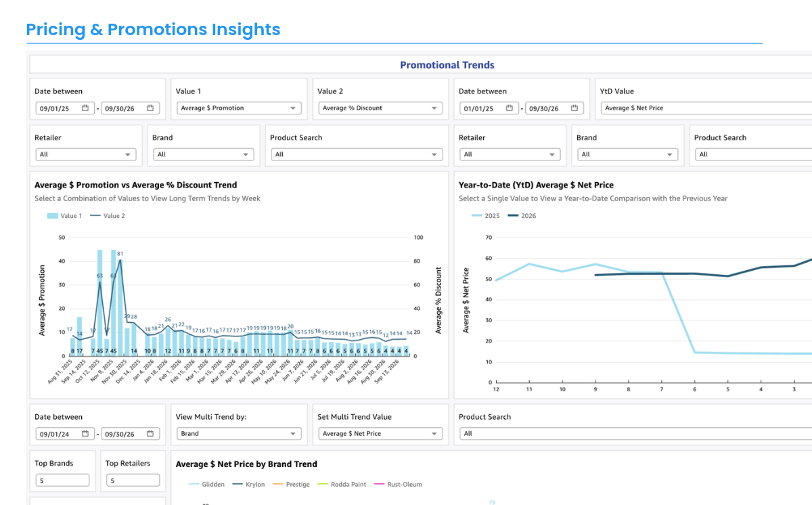Open Set Multi Trend Value dropdown
Screen dimensions: 812x505
click(380, 434)
